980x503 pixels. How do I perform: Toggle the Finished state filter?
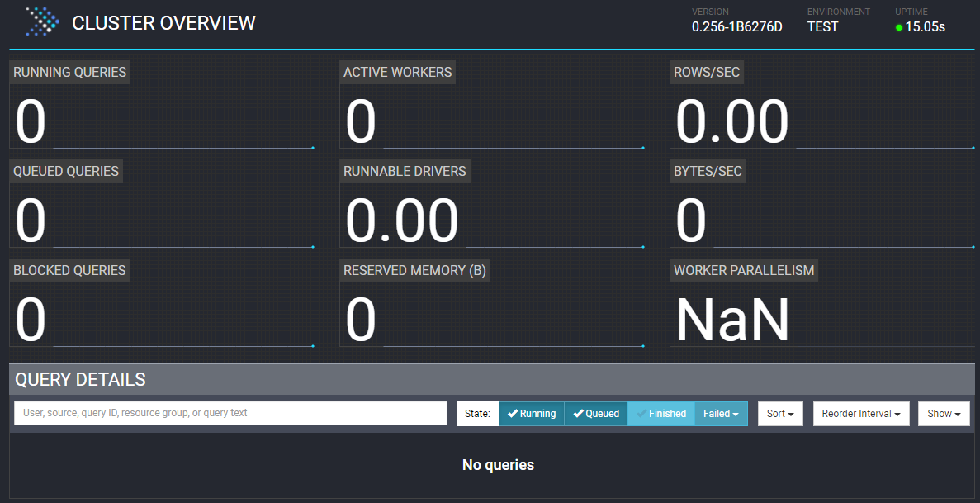[660, 414]
